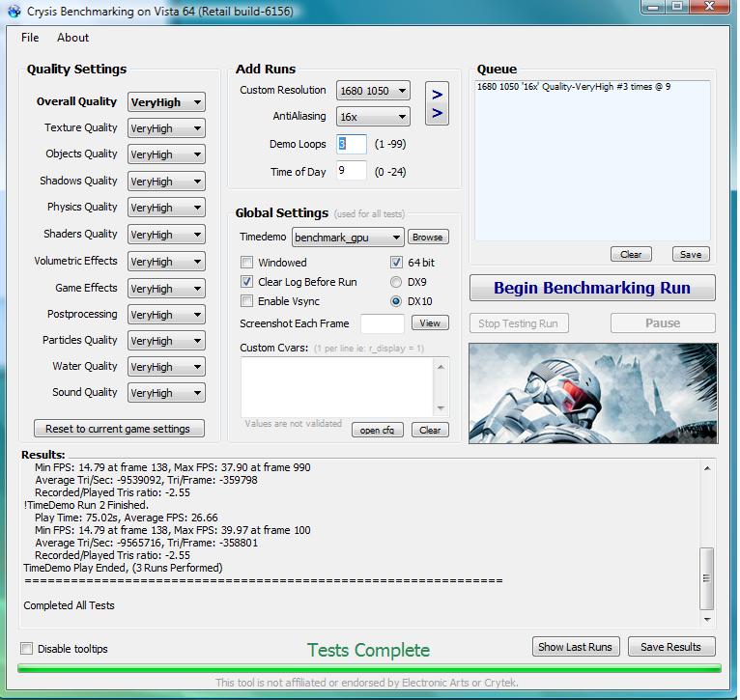Select the queued 1680 1050 16x run
The image size is (740, 700).
click(574, 87)
